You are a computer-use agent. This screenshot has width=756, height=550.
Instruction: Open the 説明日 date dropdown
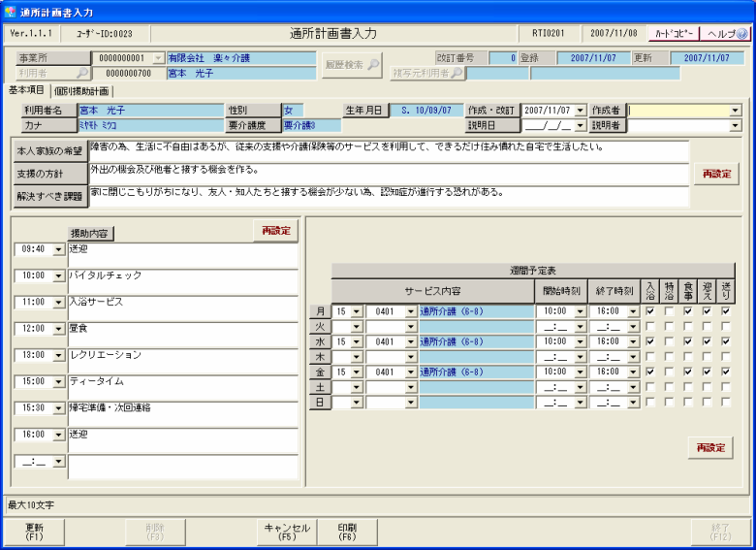click(581, 126)
